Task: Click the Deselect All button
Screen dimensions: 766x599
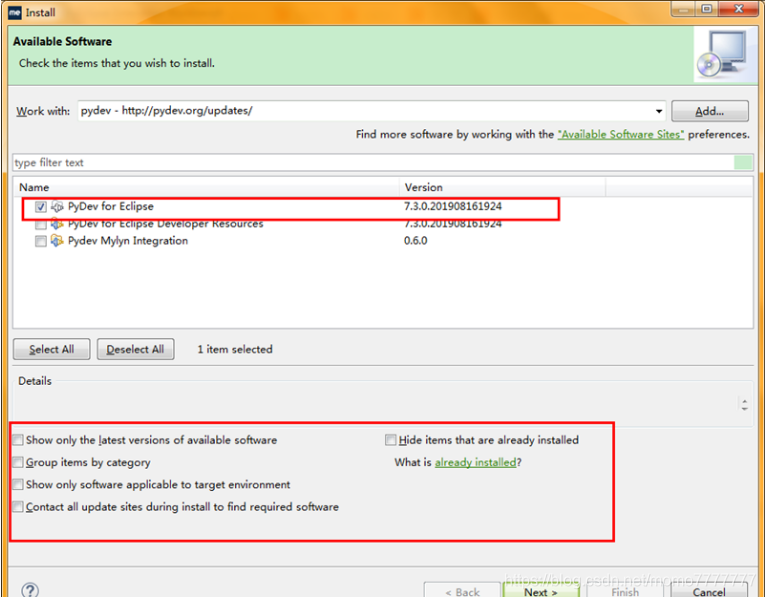Action: (135, 349)
